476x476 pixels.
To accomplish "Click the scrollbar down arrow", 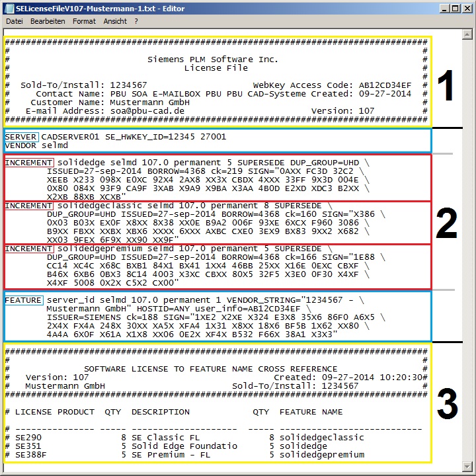I will (x=467, y=466).
